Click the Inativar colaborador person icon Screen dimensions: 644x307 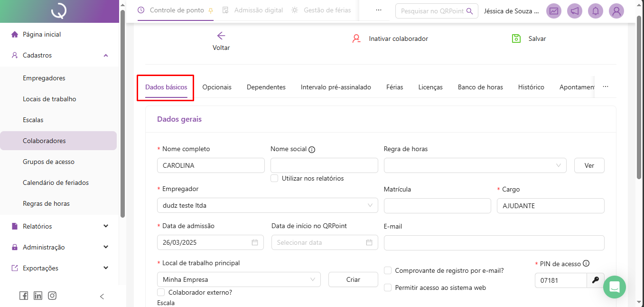point(356,38)
